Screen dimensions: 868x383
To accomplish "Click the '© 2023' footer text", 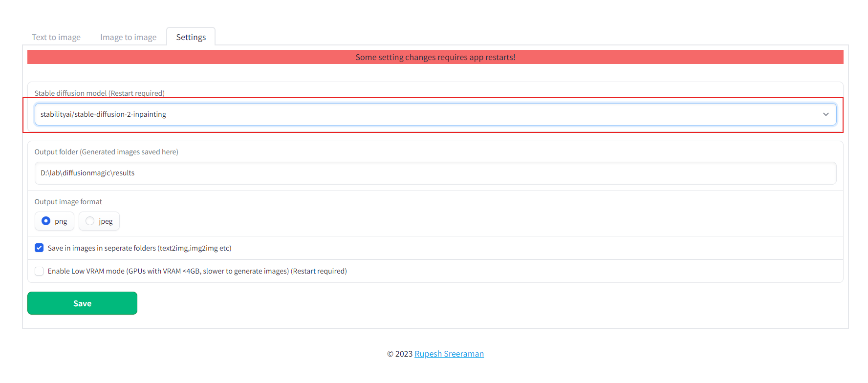I will point(400,354).
